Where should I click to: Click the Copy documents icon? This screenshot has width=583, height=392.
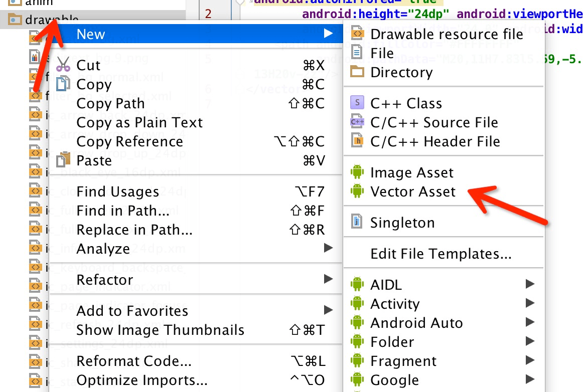tap(63, 84)
